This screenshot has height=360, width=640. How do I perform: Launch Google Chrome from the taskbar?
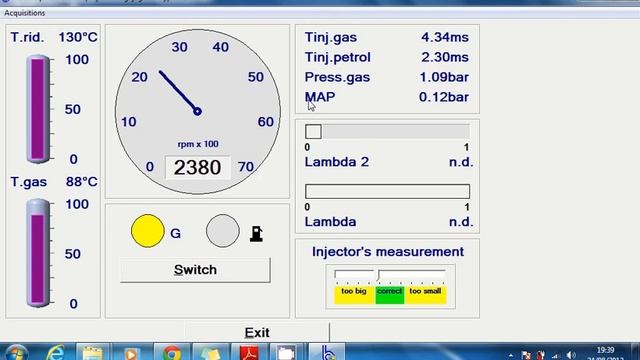click(172, 353)
